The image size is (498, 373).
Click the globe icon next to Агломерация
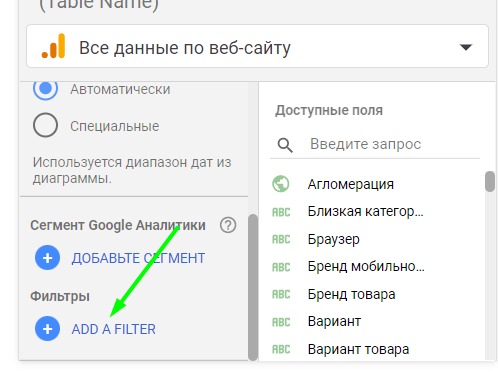(281, 184)
